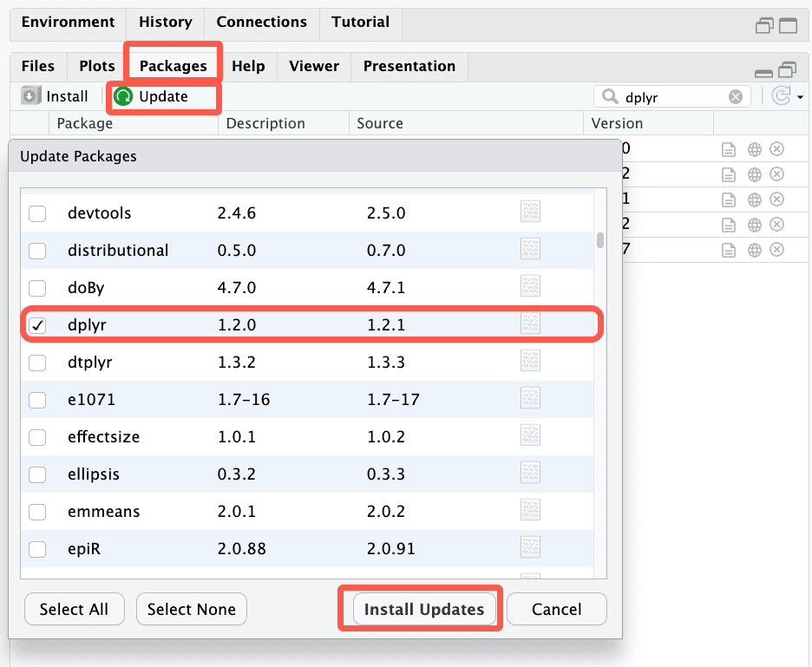This screenshot has height=667, width=812.
Task: Check the dtplyr update checkbox
Action: pyautogui.click(x=37, y=363)
